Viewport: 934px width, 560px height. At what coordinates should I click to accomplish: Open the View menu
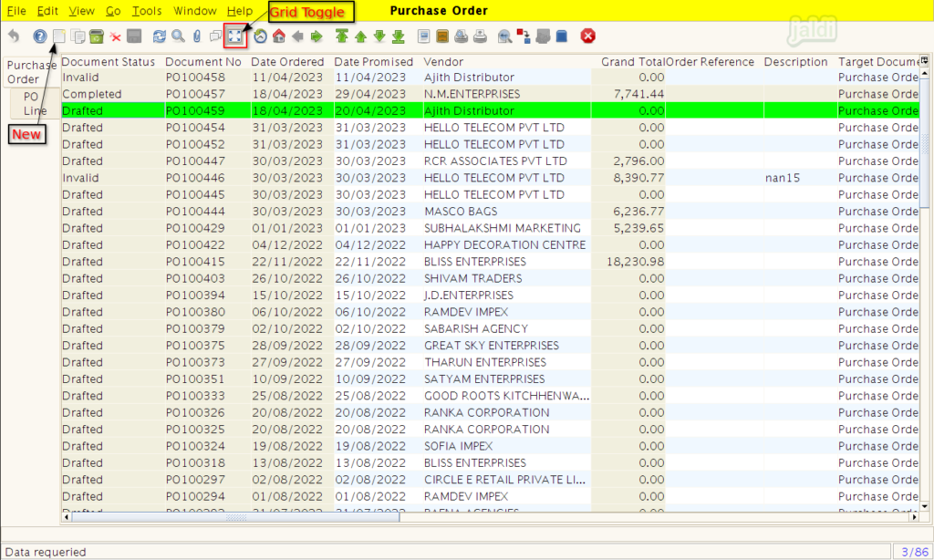(81, 11)
